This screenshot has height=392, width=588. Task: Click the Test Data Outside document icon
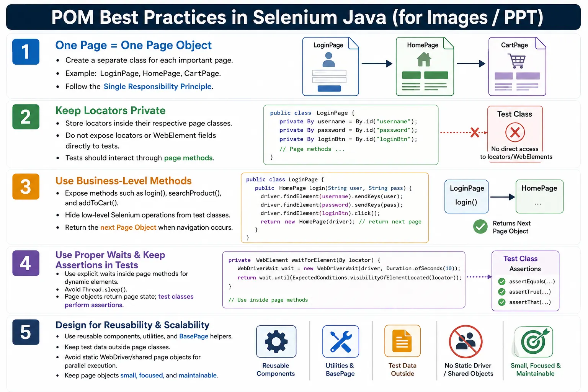402,341
